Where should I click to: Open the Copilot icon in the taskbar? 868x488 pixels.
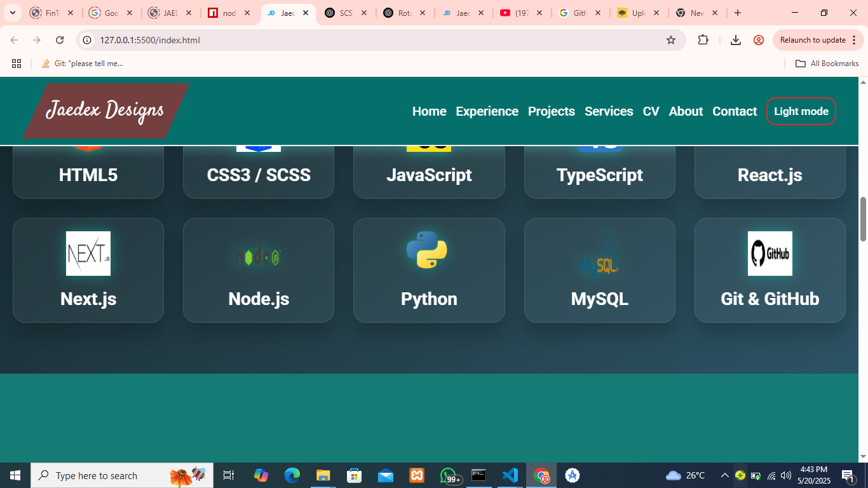[261, 475]
